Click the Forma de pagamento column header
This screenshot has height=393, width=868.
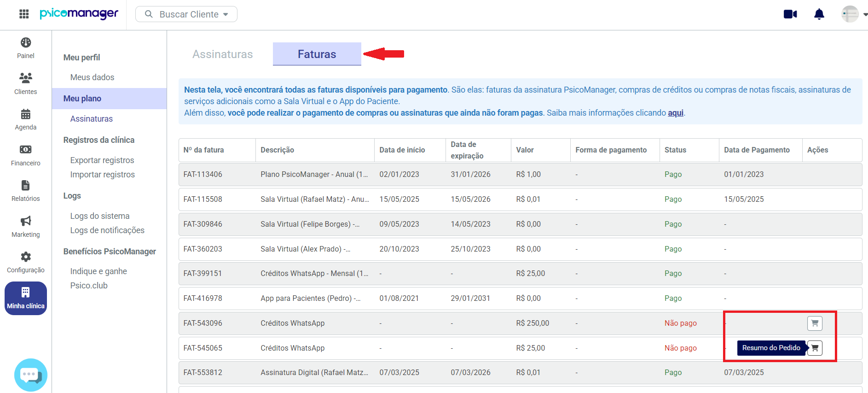(x=611, y=150)
